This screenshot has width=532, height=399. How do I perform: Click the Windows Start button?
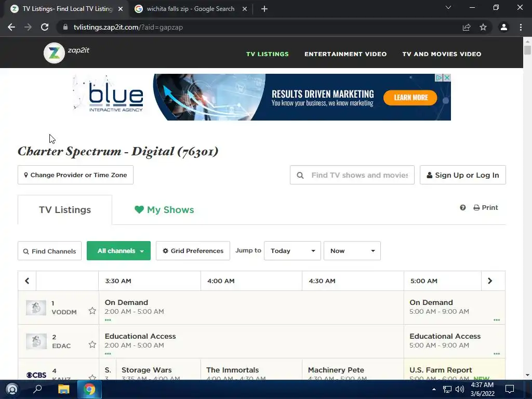tap(12, 389)
